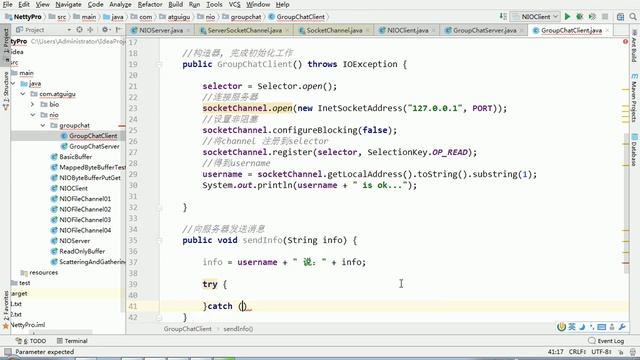Open the Terminal tool window
The width and height of the screenshot is (640, 360).
pyautogui.click(x=72, y=341)
